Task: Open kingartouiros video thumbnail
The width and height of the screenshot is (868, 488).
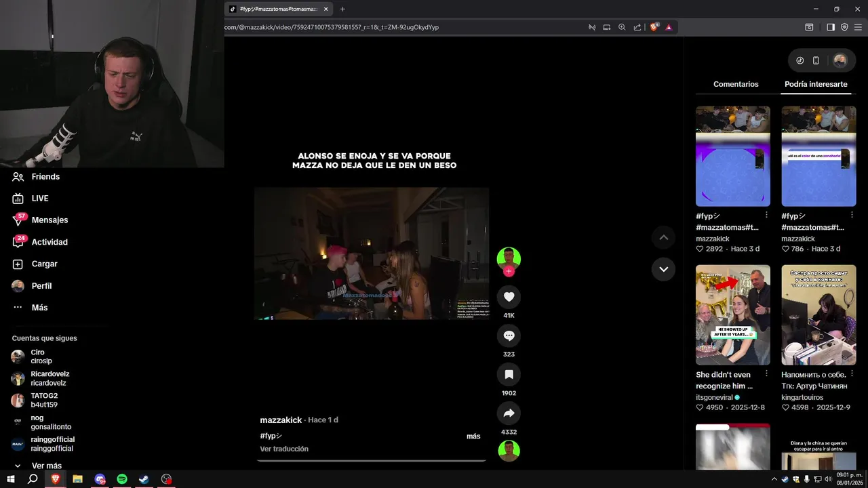Action: coord(818,314)
